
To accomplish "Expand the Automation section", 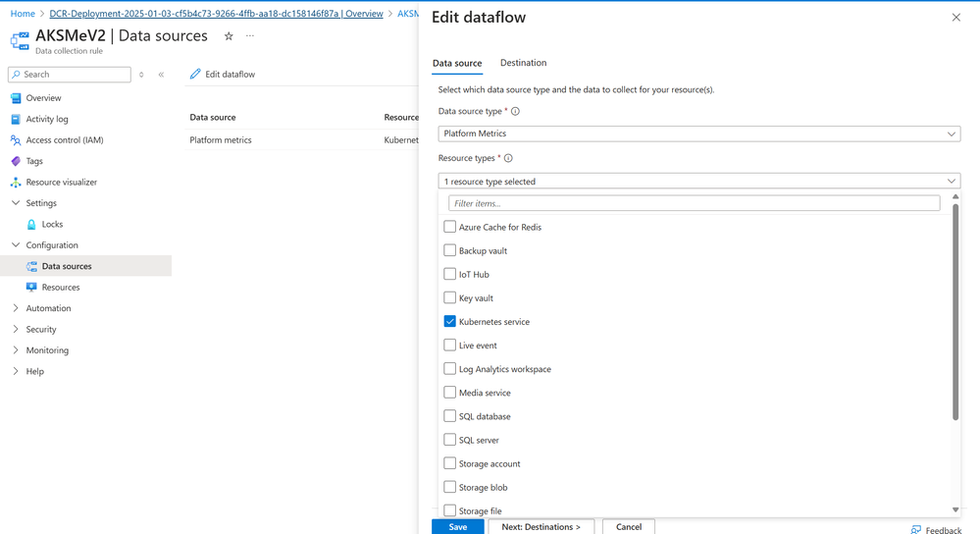I will [16, 308].
